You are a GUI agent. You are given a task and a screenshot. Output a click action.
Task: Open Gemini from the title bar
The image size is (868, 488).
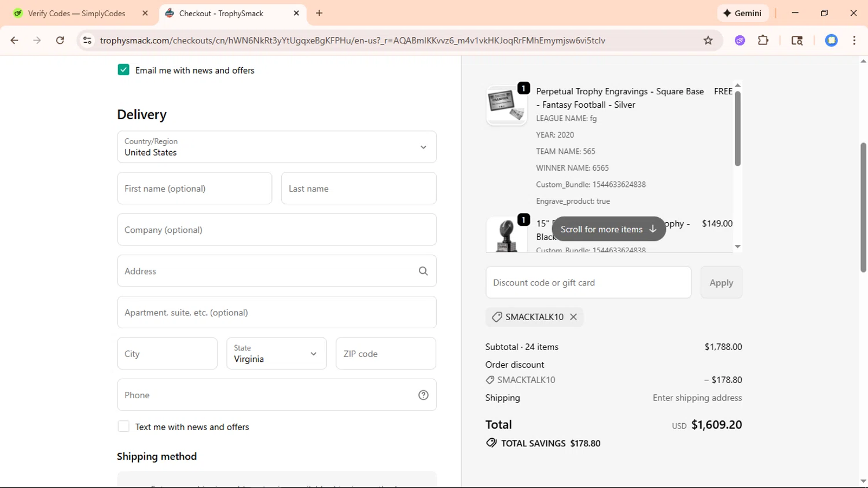click(742, 13)
